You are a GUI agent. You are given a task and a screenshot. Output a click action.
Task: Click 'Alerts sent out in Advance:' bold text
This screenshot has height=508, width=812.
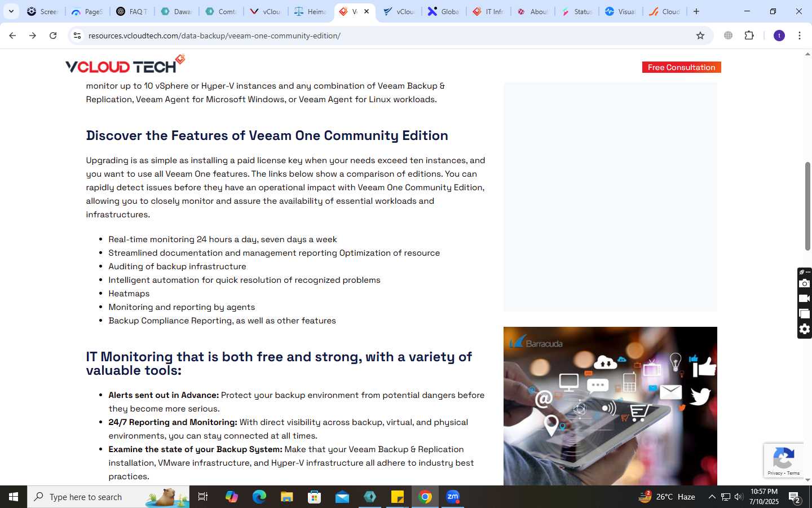[164, 395]
